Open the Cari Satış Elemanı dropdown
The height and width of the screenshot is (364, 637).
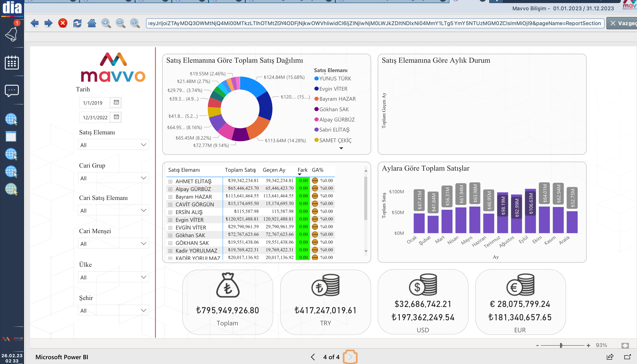pos(113,210)
